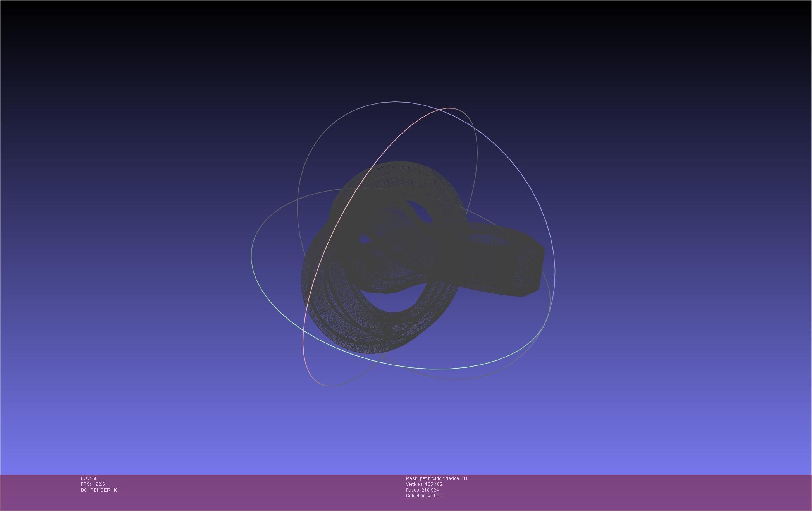Click the FPS 92.6 counter text
This screenshot has width=812, height=511.
pos(93,484)
